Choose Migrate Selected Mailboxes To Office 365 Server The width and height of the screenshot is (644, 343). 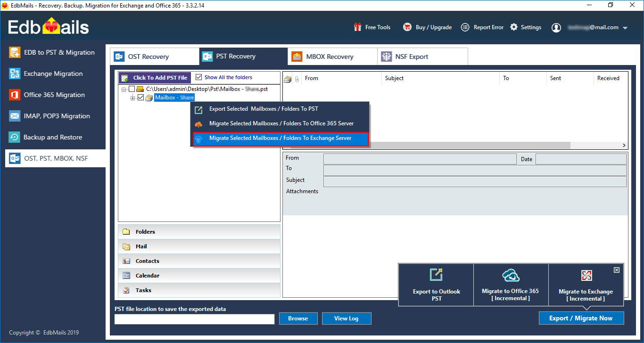click(280, 123)
